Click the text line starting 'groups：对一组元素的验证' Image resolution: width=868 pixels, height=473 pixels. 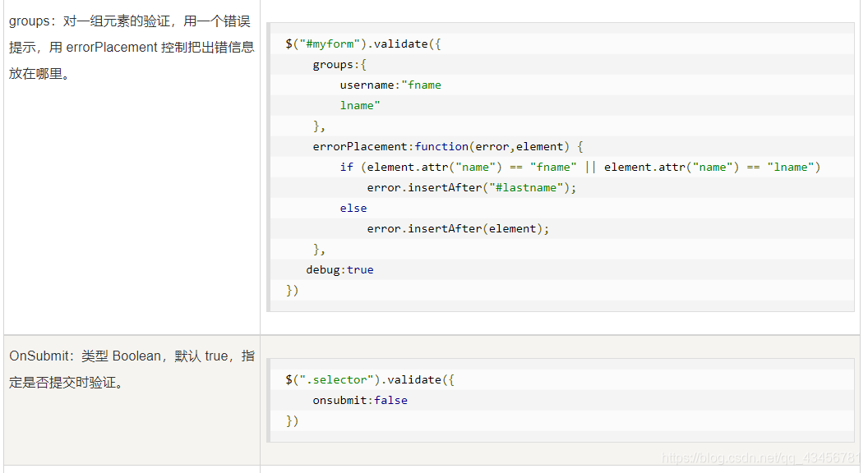[x=130, y=21]
